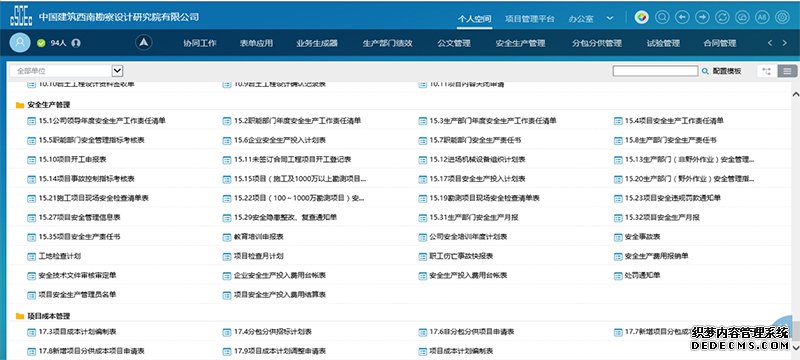Image resolution: width=800 pixels, height=360 pixels.
Task: Click 配置模板 link
Action: (727, 71)
